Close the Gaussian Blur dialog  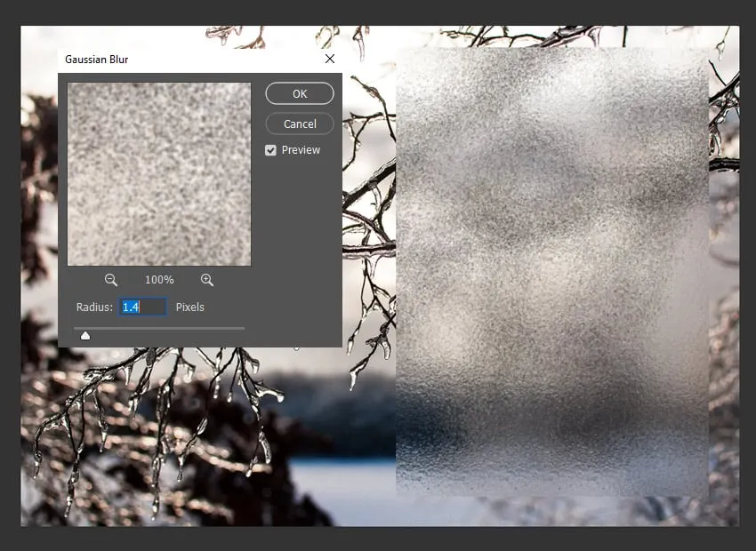pyautogui.click(x=330, y=59)
